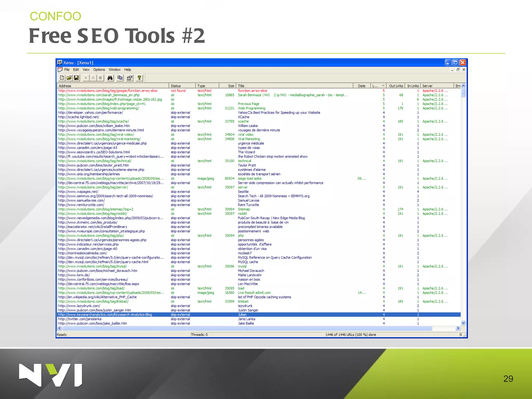Click the horizontal scrollbar left arrow

(x=59, y=328)
